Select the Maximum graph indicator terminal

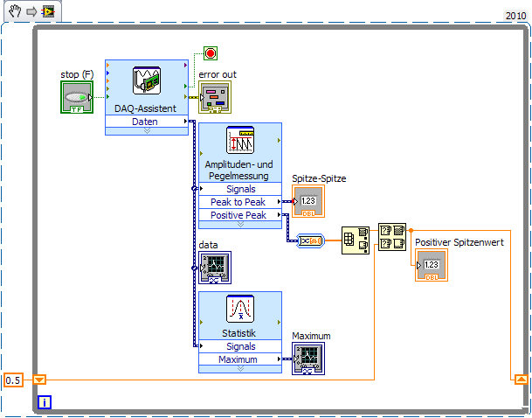tap(308, 359)
